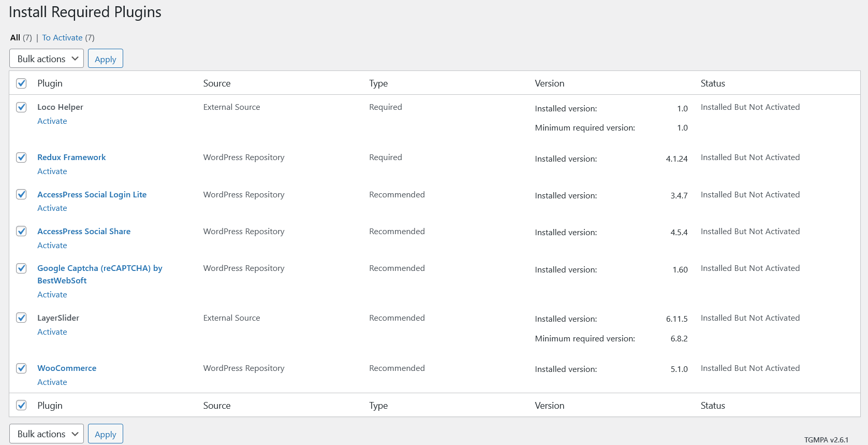Click the top Apply button
The image size is (868, 445).
106,59
